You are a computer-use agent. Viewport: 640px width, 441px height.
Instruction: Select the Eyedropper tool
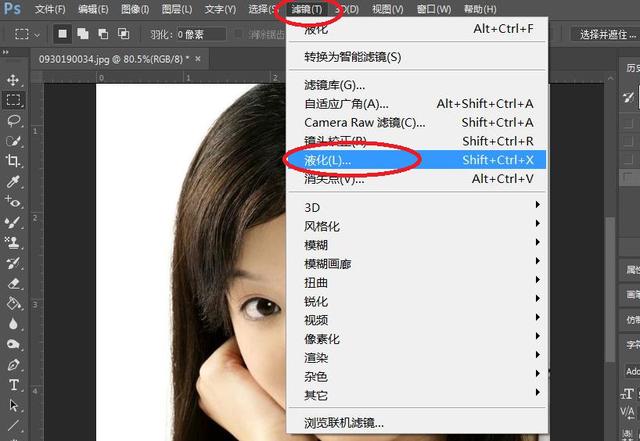14,183
